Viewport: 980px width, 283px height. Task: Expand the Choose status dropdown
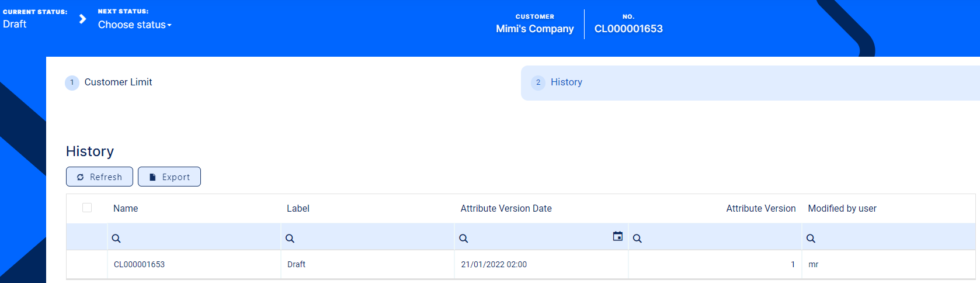click(134, 25)
